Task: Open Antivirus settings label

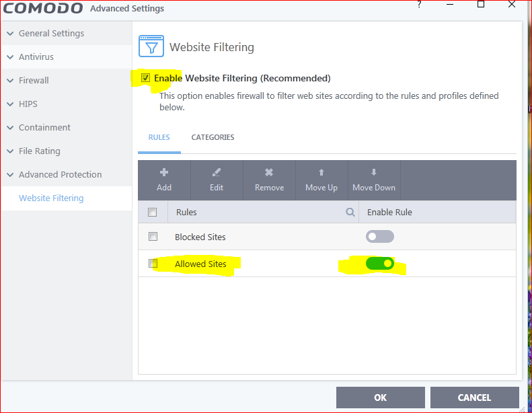Action: click(x=36, y=57)
